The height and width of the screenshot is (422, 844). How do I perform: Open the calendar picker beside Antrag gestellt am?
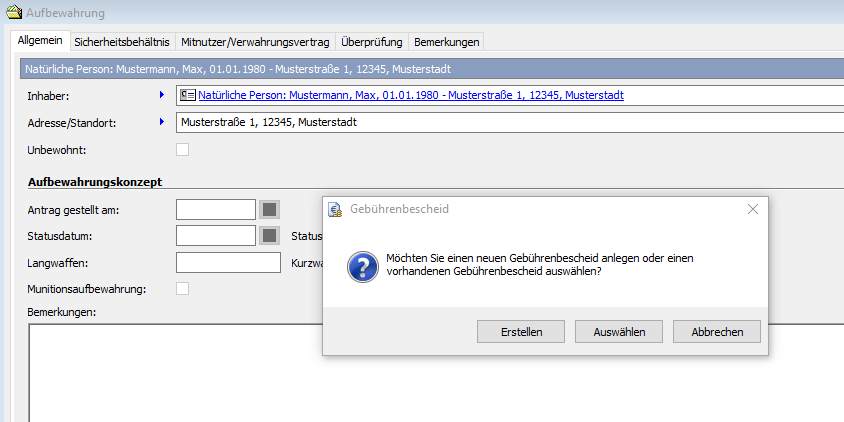(x=269, y=209)
